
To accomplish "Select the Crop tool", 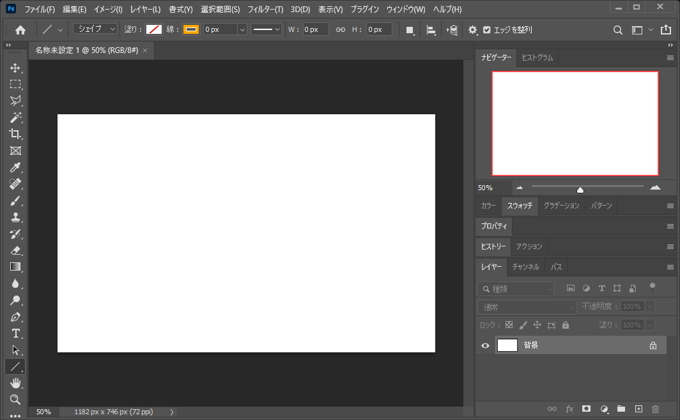I will pos(15,134).
